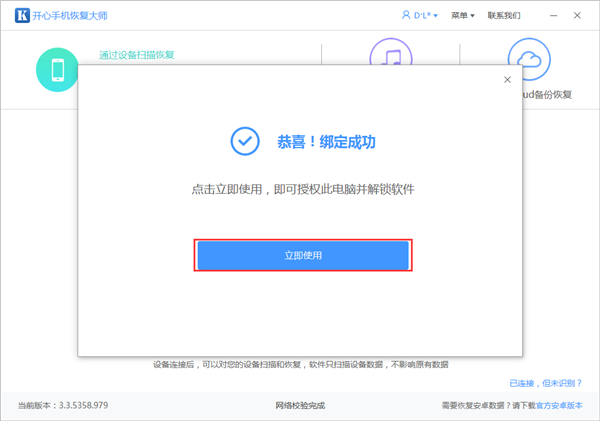Click the blue checkmark success icon
Screen dimensions: 600x421
point(245,141)
